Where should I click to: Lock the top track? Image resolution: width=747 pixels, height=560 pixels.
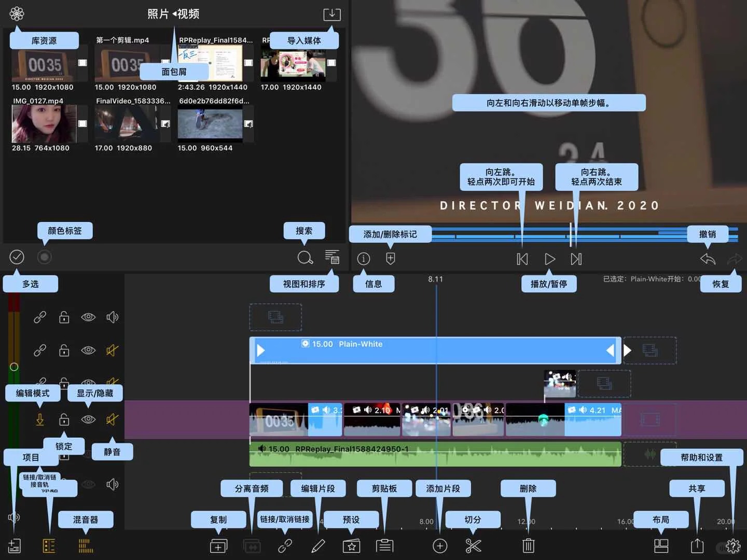(x=64, y=317)
